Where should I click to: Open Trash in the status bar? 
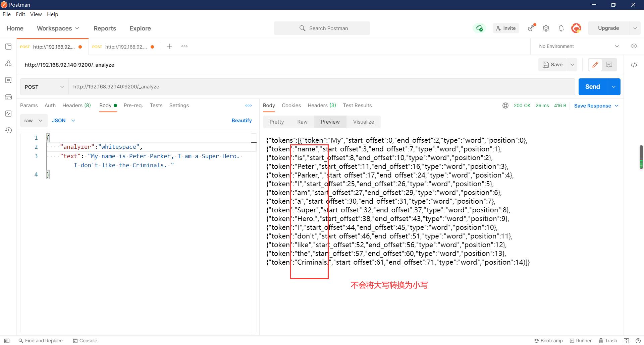pyautogui.click(x=608, y=341)
